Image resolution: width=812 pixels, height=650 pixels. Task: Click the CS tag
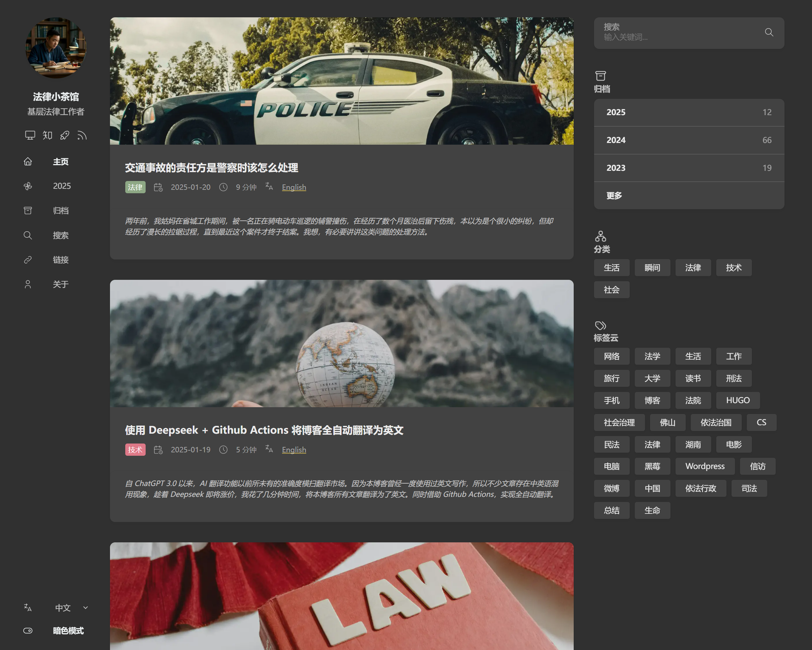pyautogui.click(x=761, y=422)
